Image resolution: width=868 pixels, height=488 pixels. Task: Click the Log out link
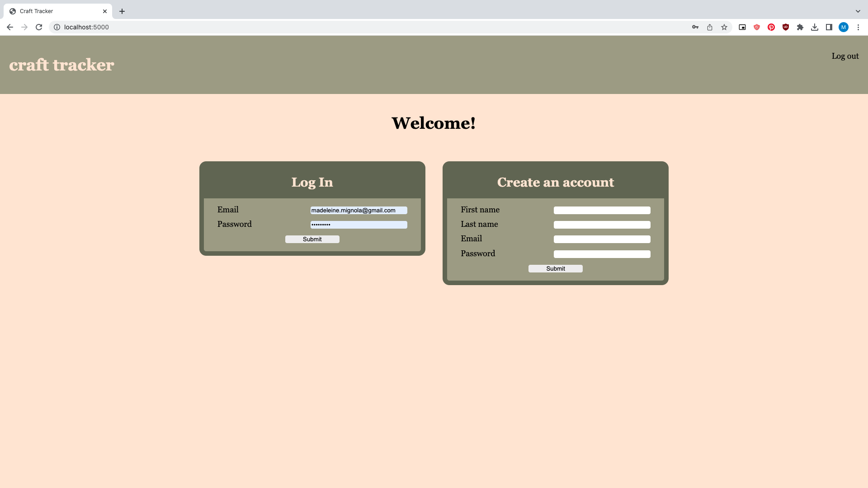(x=845, y=56)
